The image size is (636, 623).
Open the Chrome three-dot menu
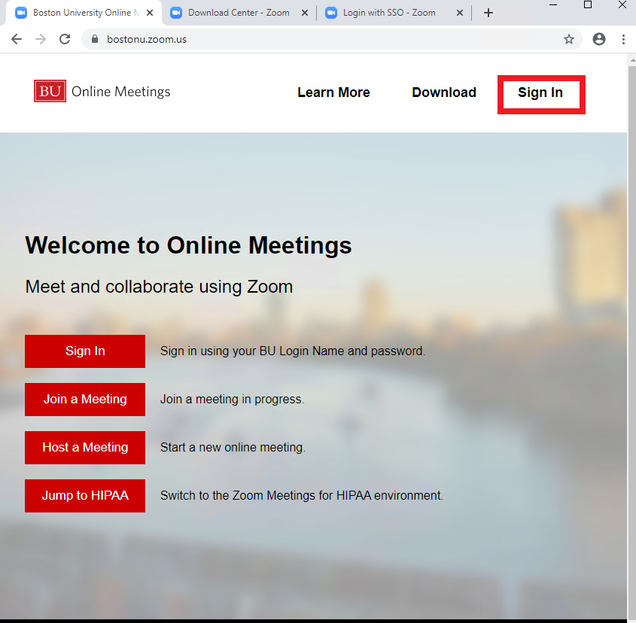coord(623,39)
